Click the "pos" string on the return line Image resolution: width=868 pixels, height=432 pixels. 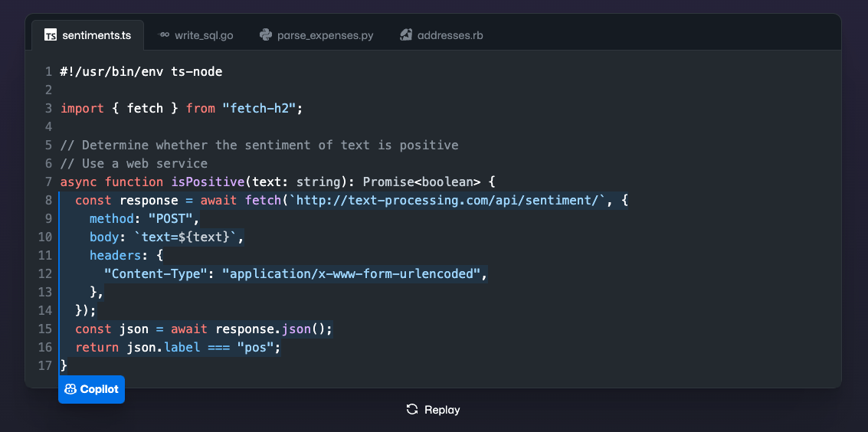click(256, 347)
